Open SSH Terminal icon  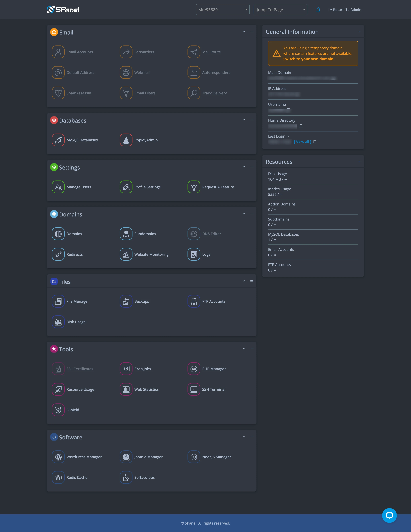194,389
